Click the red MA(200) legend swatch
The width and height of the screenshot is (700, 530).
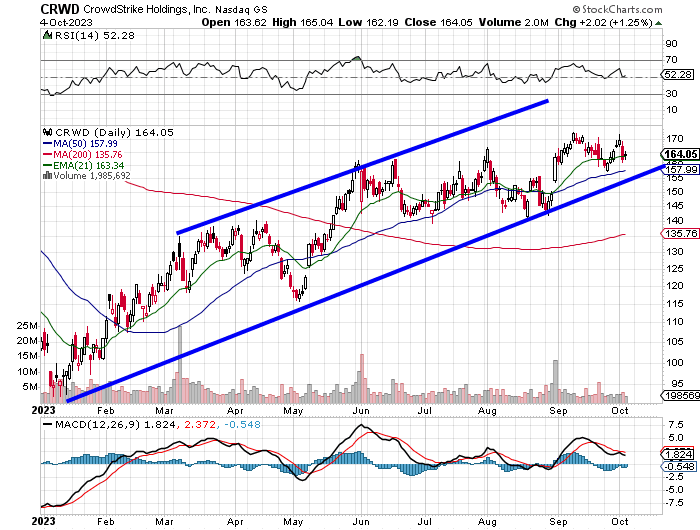coord(46,153)
